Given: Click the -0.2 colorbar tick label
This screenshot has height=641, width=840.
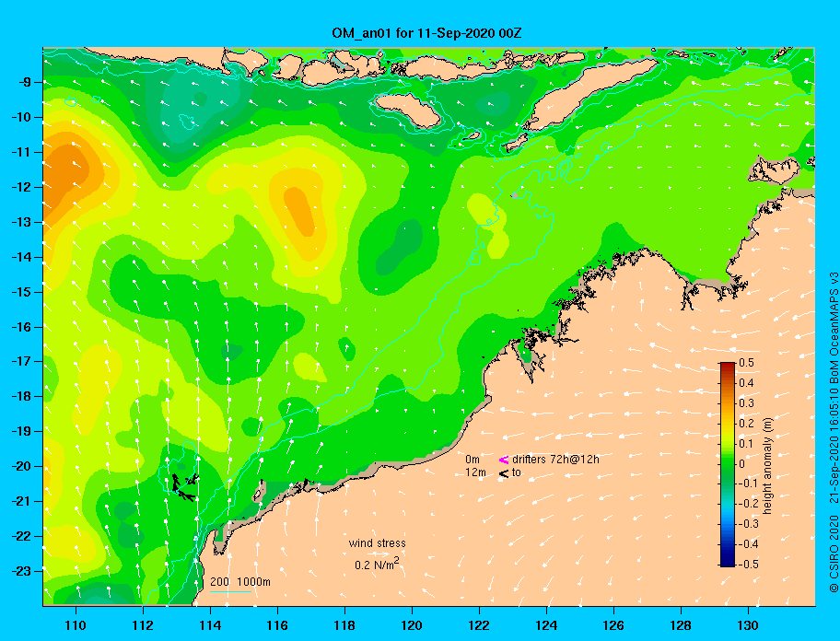Looking at the screenshot, I should (x=748, y=504).
